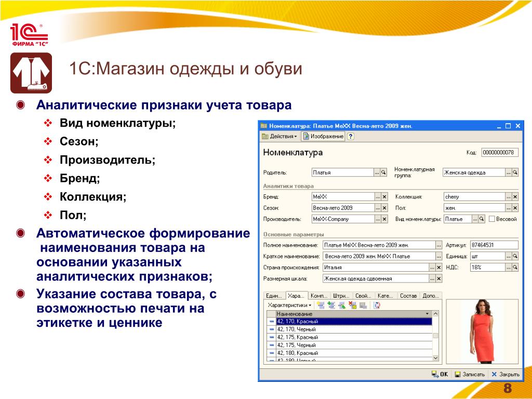The width and height of the screenshot is (532, 399).
Task: Click Коллекция ellipsis selection button
Action: 509,196
